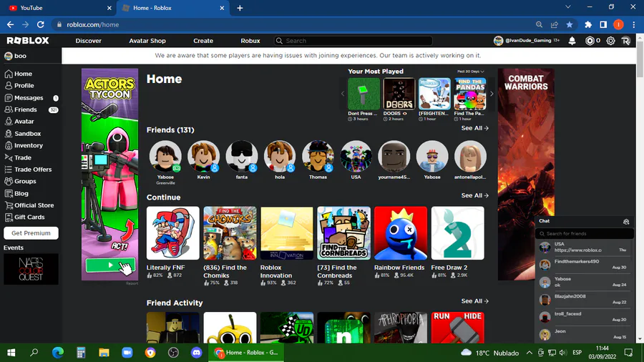Click the browser reload button
The width and height of the screenshot is (644, 362).
[40, 24]
